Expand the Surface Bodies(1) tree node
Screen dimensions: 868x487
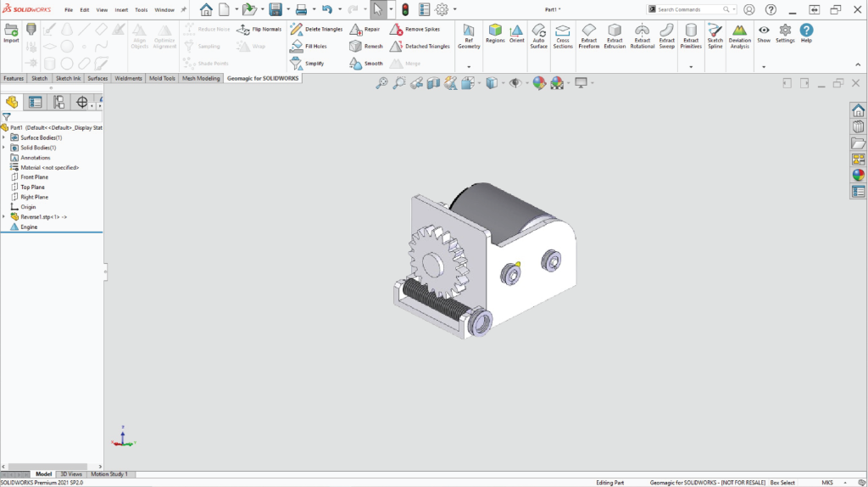[4, 137]
